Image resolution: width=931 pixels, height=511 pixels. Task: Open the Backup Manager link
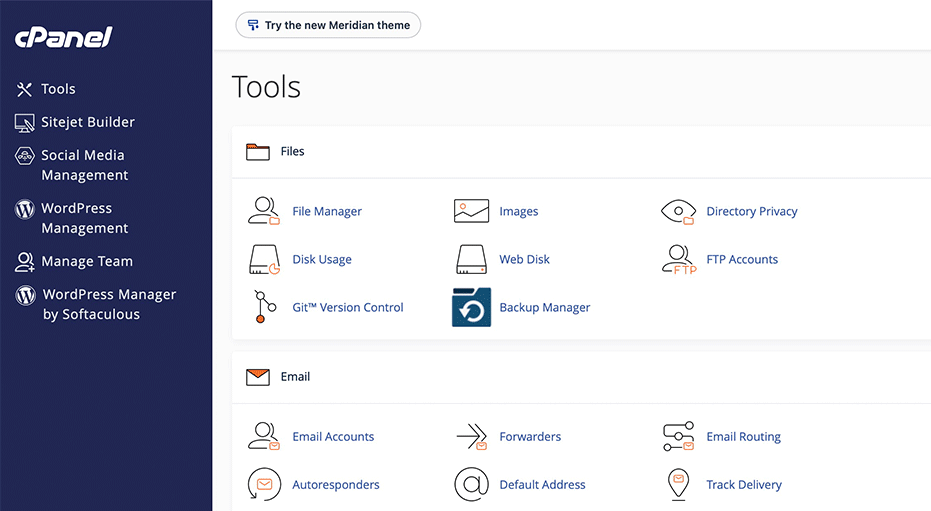coord(544,307)
